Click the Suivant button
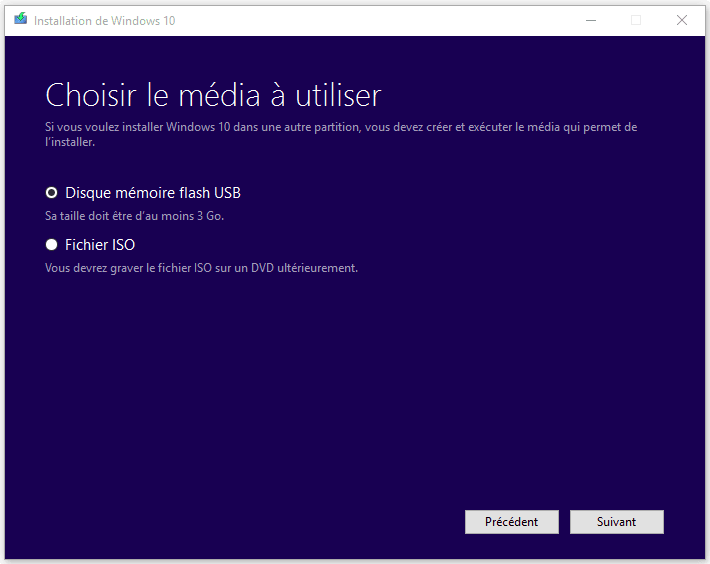 pos(617,522)
